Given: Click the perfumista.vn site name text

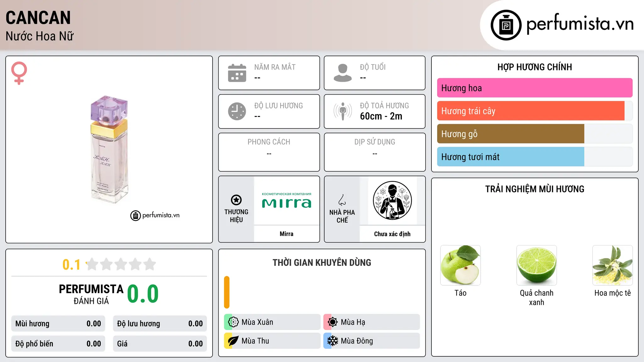Looking at the screenshot, I should point(580,24).
